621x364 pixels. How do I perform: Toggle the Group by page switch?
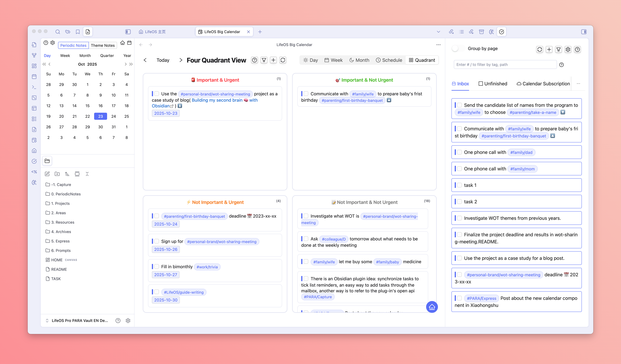458,49
